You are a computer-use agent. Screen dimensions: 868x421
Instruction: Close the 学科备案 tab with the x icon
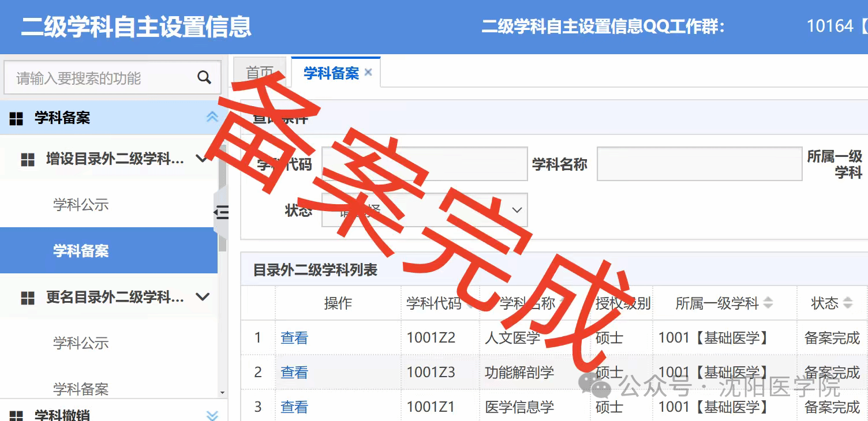click(x=368, y=73)
